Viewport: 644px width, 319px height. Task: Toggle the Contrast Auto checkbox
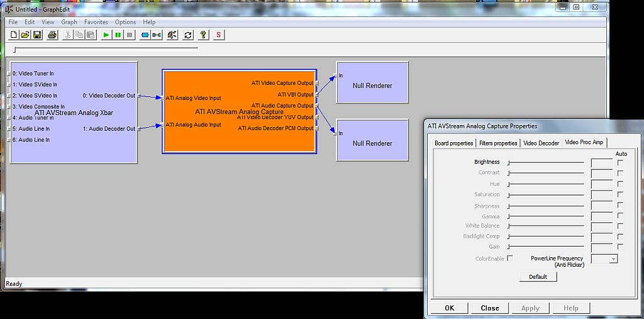620,173
